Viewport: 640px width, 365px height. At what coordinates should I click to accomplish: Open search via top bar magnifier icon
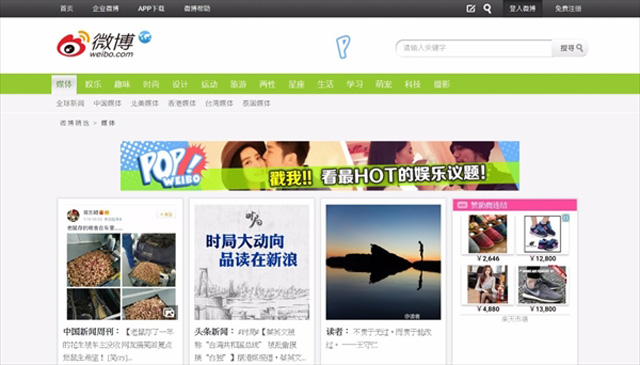point(487,9)
